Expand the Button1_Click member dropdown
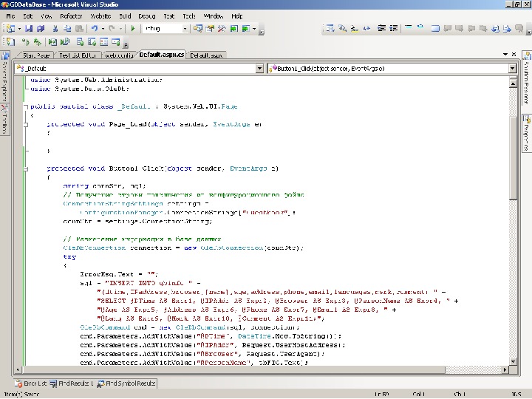This screenshot has width=532, height=399. 512,68
